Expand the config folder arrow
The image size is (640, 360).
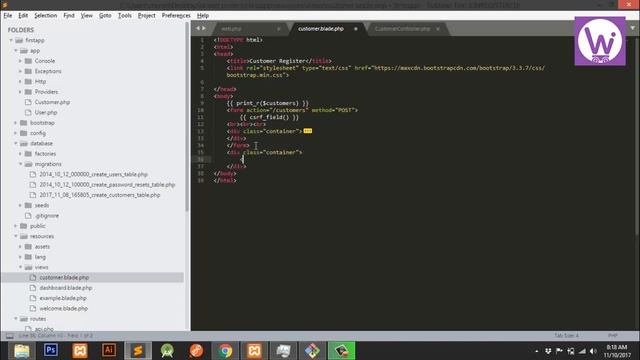16,133
